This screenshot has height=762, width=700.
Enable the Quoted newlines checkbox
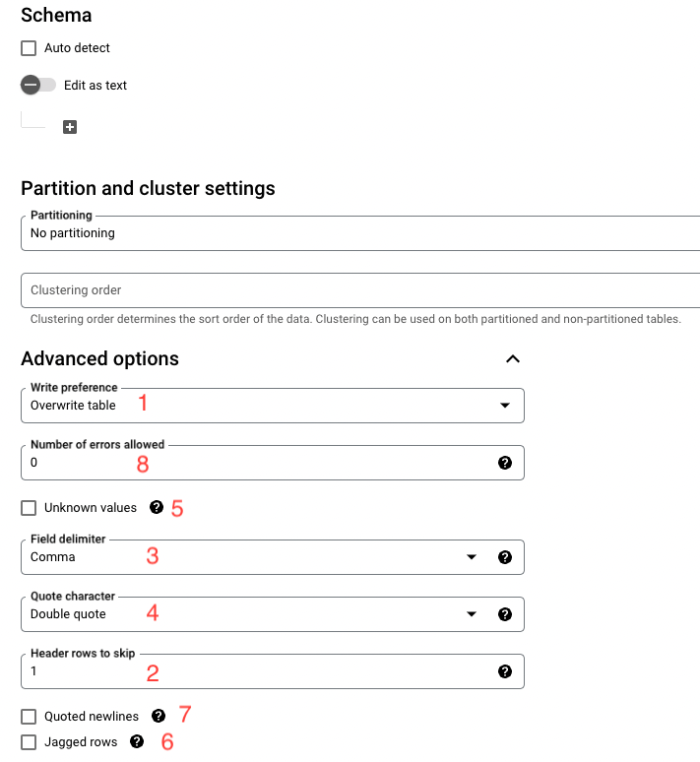pyautogui.click(x=29, y=717)
